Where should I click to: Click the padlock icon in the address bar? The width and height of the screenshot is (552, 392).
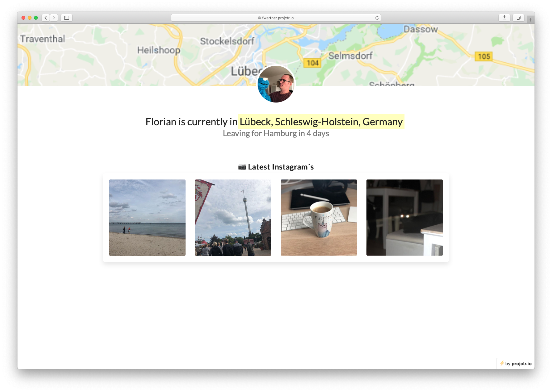[x=259, y=18]
